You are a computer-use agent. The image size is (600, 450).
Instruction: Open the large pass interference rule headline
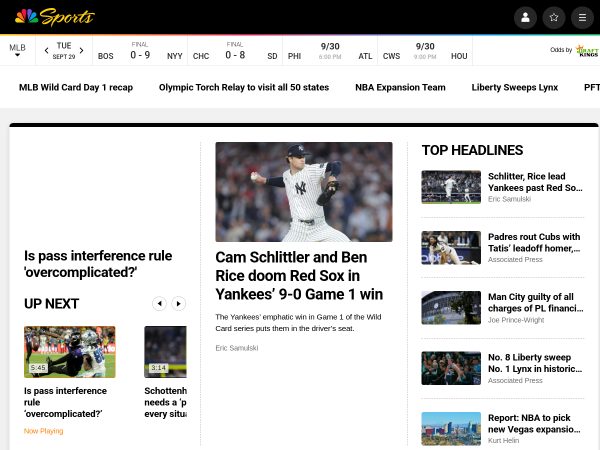(98, 264)
